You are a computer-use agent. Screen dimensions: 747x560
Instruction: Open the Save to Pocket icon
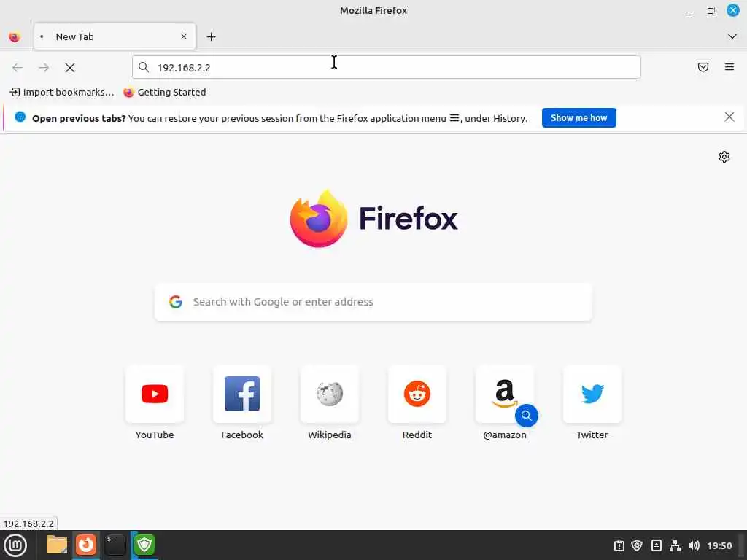703,67
